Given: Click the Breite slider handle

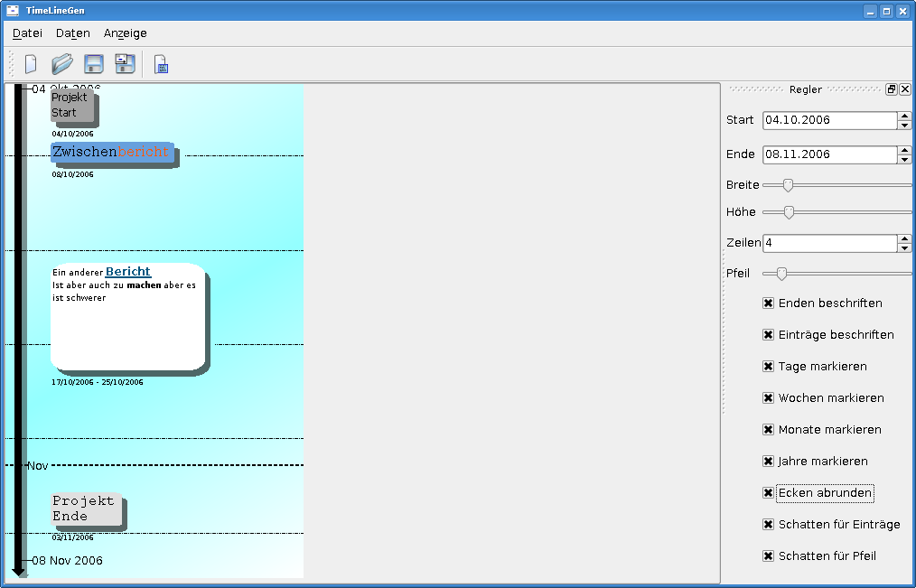Looking at the screenshot, I should 788,185.
